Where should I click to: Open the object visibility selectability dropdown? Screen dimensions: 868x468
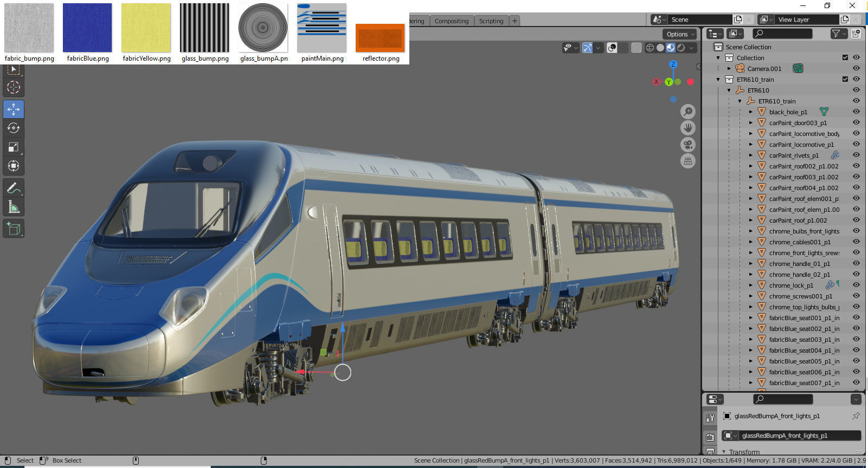pyautogui.click(x=570, y=48)
